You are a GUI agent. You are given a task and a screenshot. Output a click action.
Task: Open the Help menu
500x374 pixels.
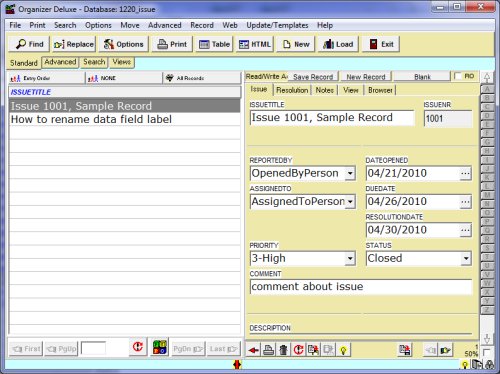[325, 25]
